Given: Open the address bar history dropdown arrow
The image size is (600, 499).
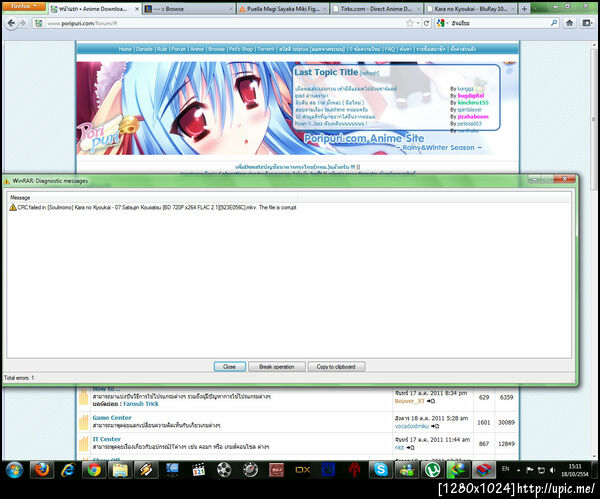Looking at the screenshot, I should click(418, 23).
